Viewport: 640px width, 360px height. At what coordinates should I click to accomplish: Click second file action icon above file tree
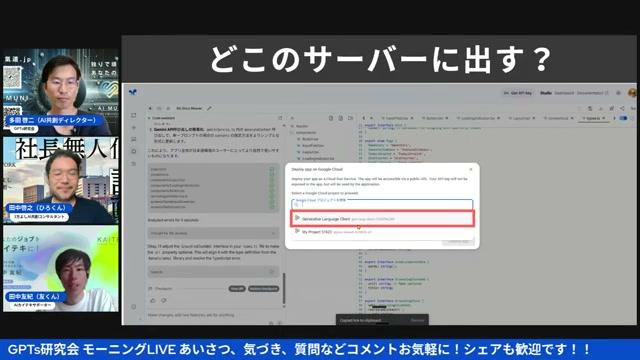[x=340, y=118]
